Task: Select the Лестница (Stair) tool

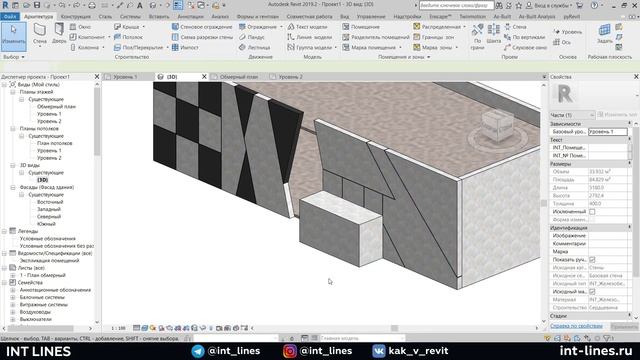Action: pyautogui.click(x=254, y=47)
